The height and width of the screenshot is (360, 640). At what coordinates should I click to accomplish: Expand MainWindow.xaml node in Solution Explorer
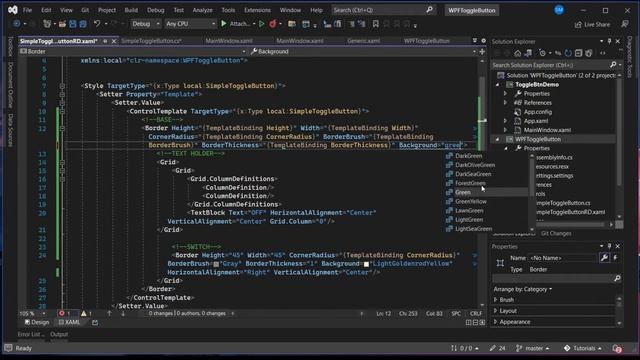(505, 130)
